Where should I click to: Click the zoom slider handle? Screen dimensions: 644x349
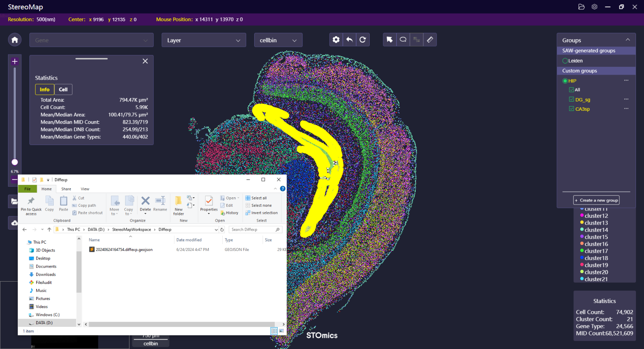[x=14, y=162]
